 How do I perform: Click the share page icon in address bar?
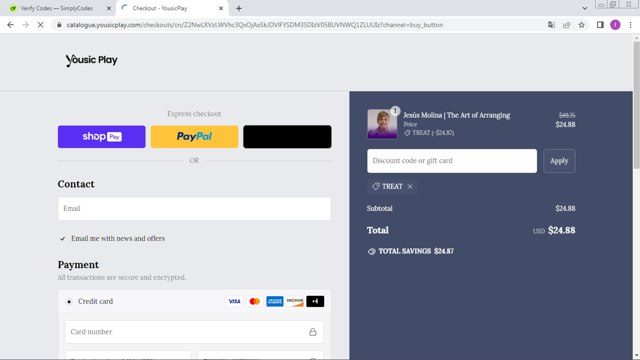point(567,25)
